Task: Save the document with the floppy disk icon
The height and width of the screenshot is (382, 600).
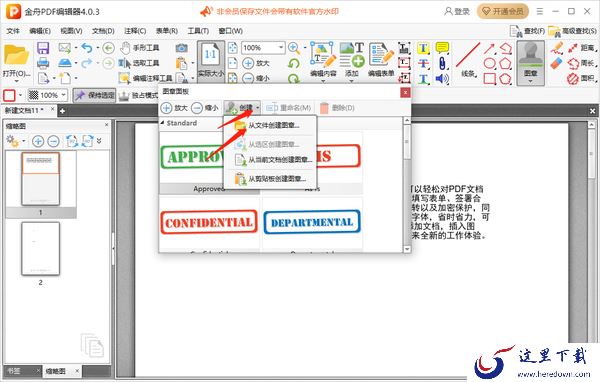Action: coord(43,48)
